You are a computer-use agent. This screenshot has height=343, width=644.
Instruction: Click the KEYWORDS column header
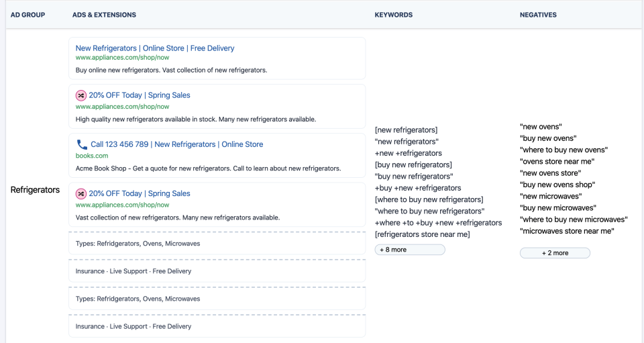click(394, 15)
